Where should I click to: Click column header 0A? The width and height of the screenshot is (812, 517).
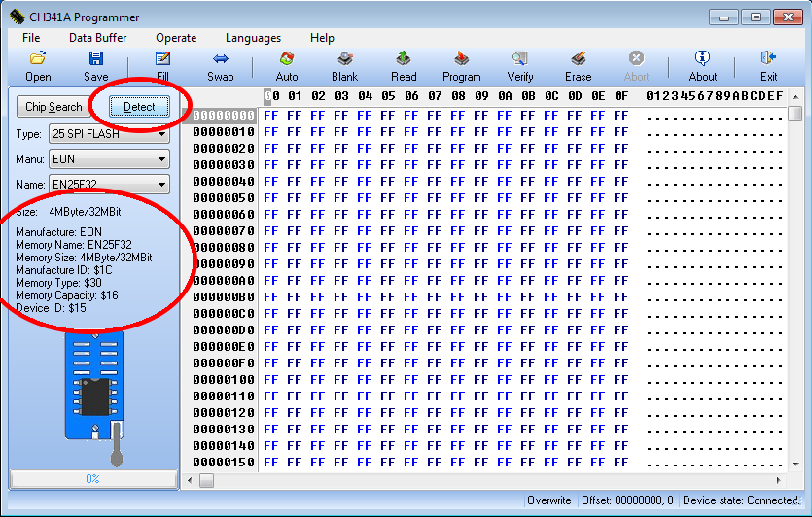(x=505, y=96)
